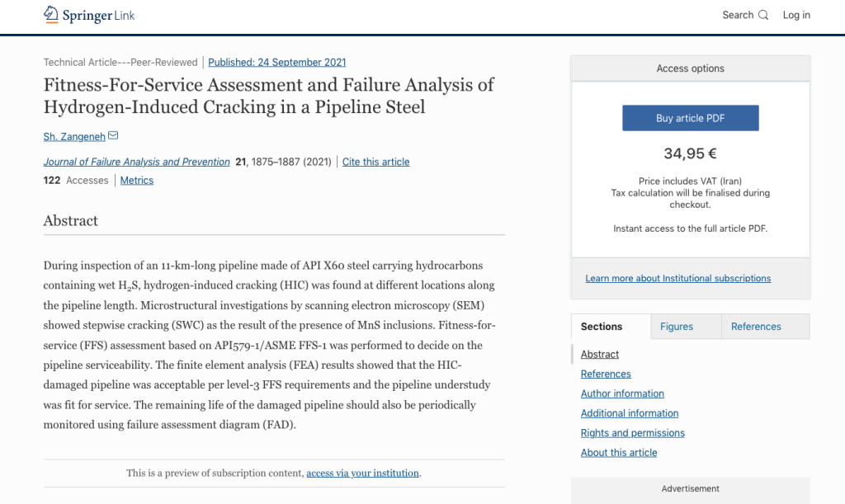Jump to Abstract in sections list
The image size is (845, 504).
(x=600, y=355)
